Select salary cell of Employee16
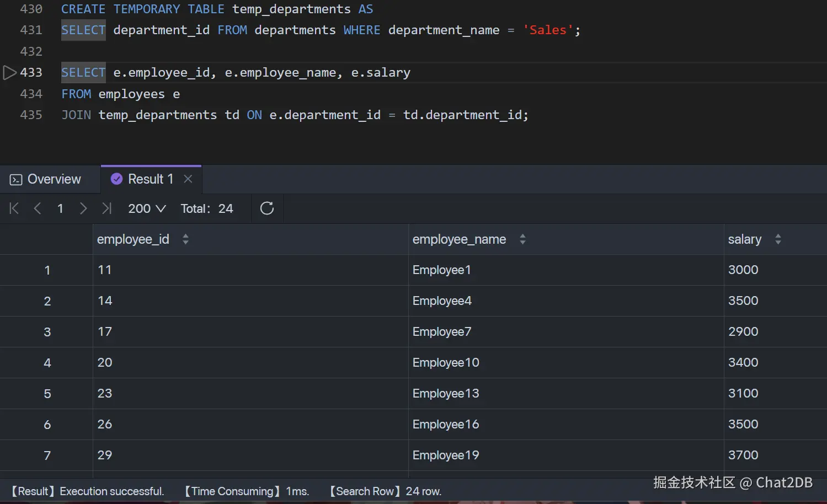Screen dimensions: 827x504 pos(776,424)
